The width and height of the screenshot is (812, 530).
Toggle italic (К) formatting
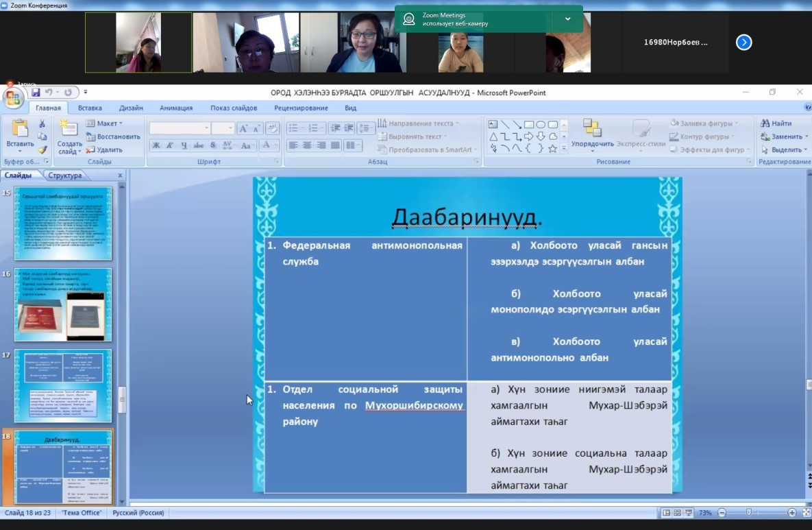coord(170,145)
